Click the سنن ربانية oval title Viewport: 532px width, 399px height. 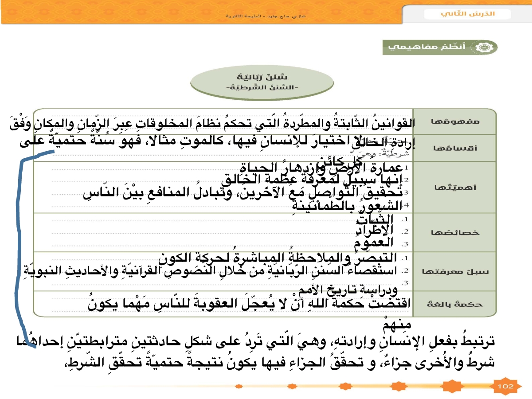[x=262, y=82]
